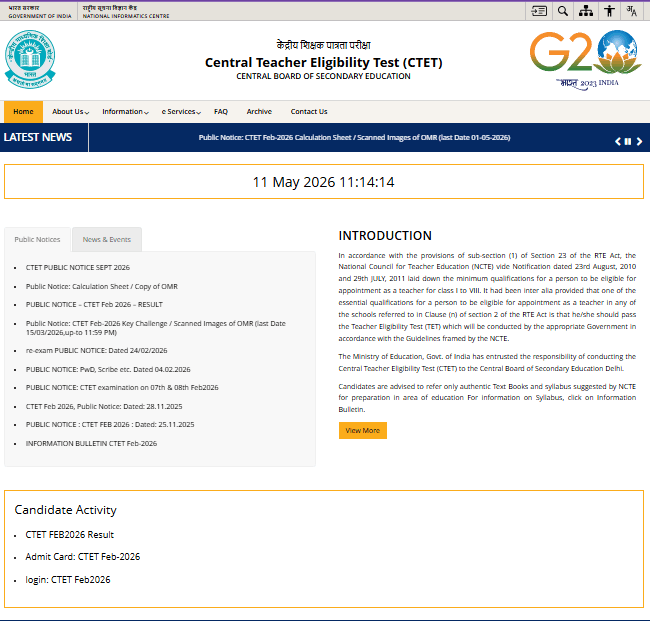Open CTET FEB2026 Result link
The width and height of the screenshot is (650, 621).
tap(70, 535)
